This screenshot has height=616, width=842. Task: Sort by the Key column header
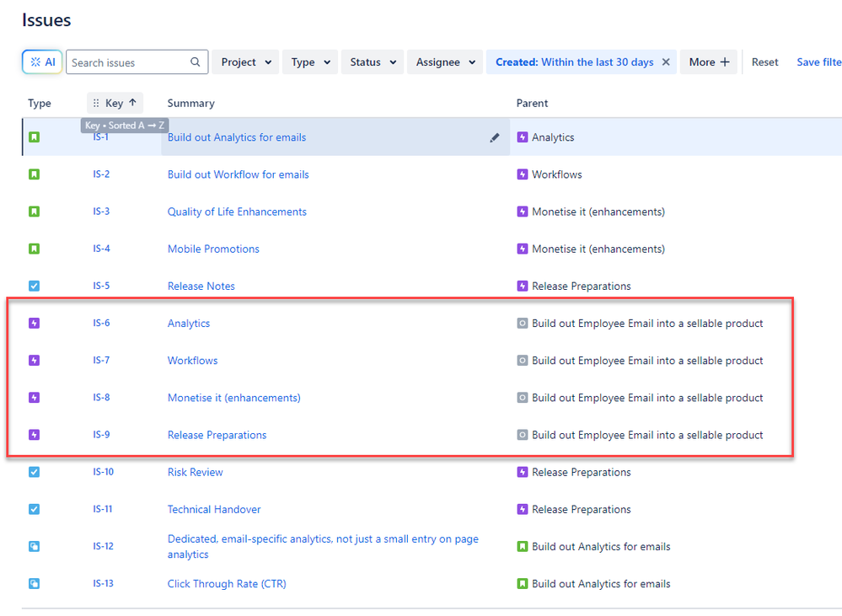(x=115, y=103)
